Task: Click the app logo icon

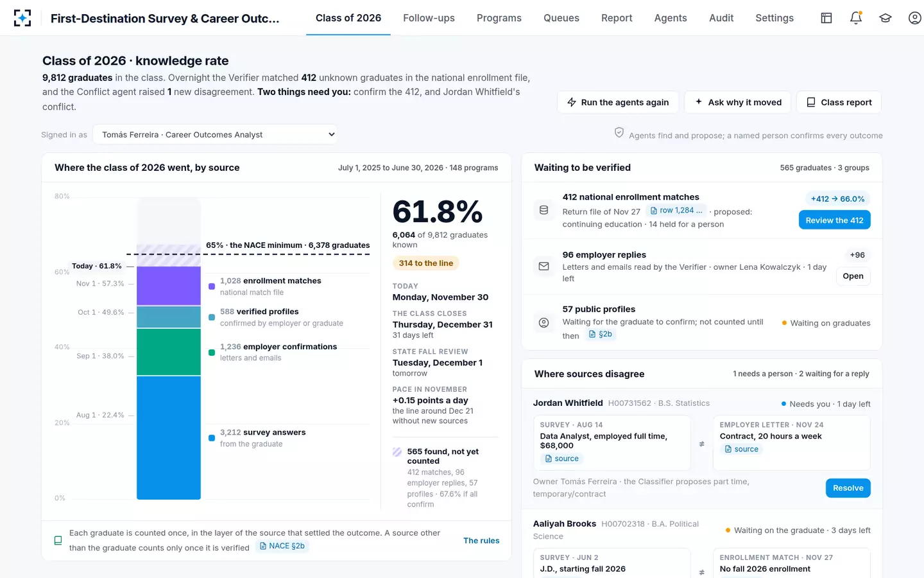Action: (x=22, y=18)
